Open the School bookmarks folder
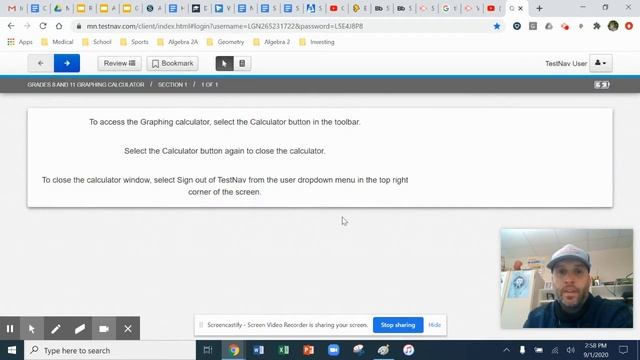 tap(97, 42)
